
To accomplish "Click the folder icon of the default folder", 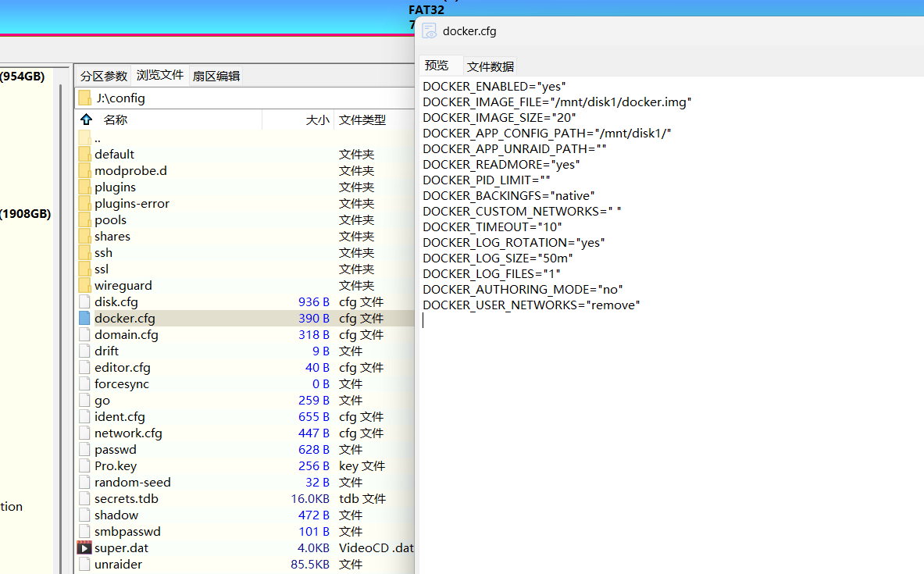I will [x=85, y=155].
